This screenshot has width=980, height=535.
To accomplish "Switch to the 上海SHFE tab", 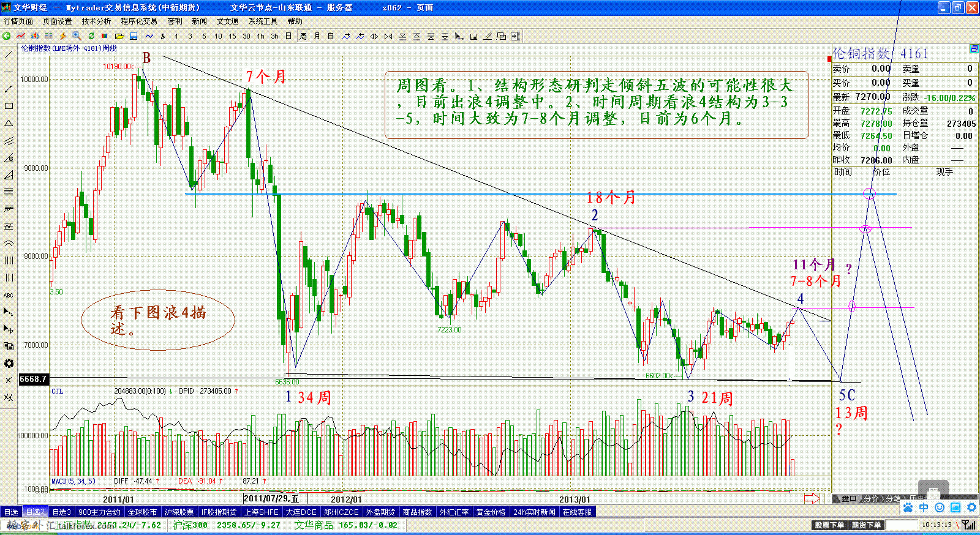I will pos(262,512).
